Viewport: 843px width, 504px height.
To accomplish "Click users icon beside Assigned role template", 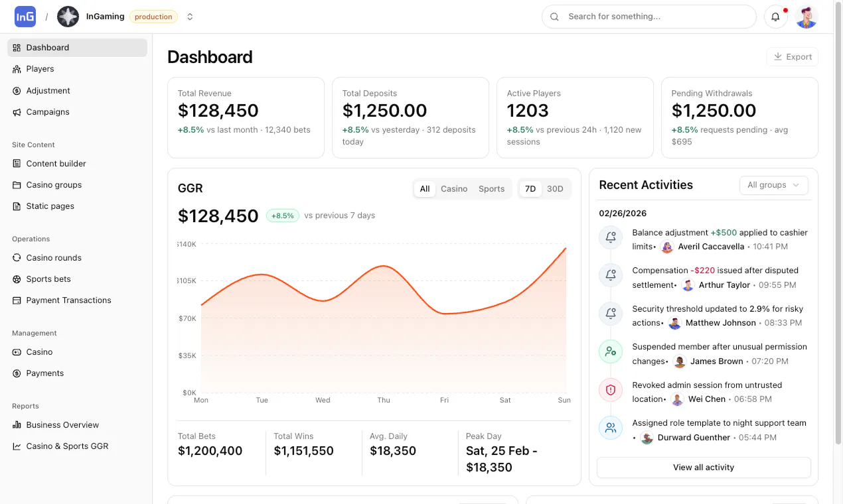I will (x=611, y=428).
